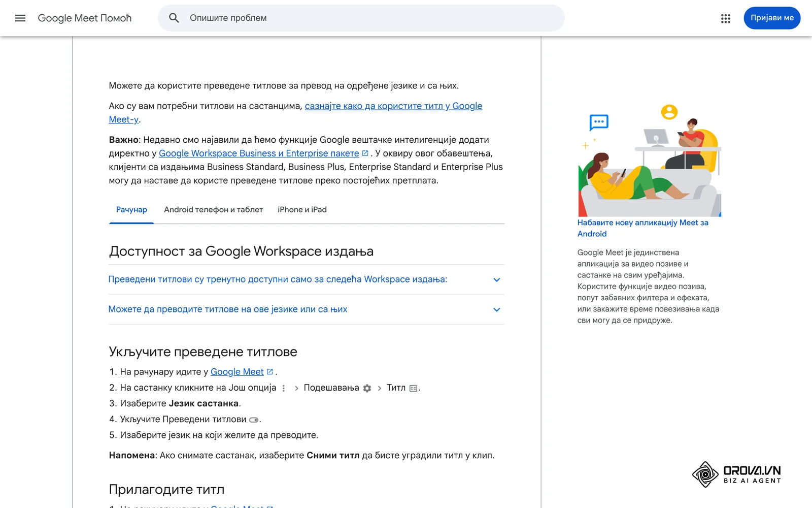Click the chevron arrow for језике или са њих row
The image size is (812, 508).
(497, 310)
